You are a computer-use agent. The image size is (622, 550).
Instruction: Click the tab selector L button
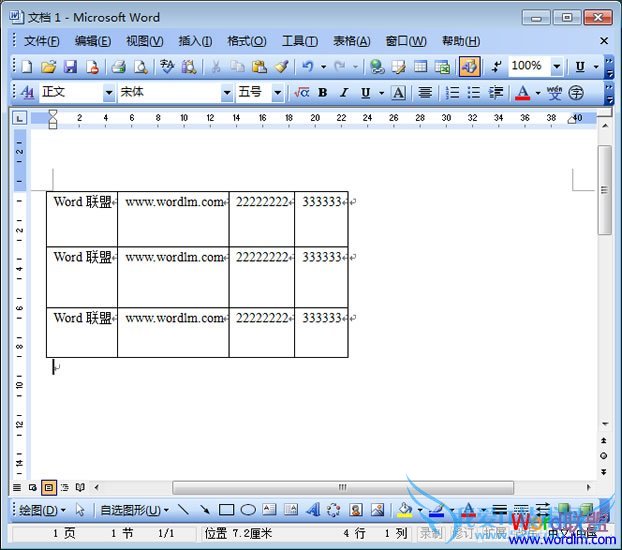tap(19, 118)
